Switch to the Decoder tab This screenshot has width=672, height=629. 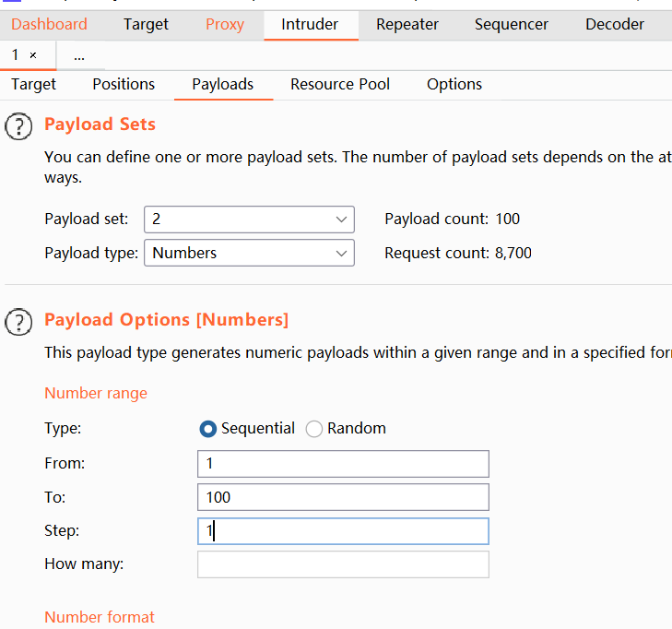pyautogui.click(x=615, y=24)
